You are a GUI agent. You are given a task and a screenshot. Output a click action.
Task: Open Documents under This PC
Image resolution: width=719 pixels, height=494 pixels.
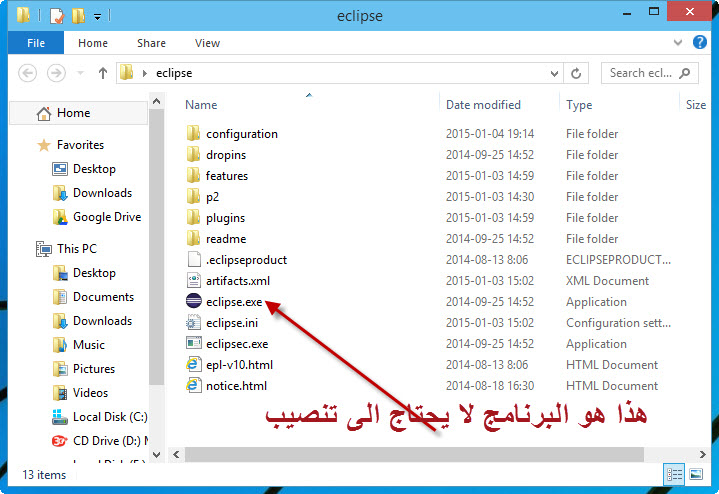point(93,297)
